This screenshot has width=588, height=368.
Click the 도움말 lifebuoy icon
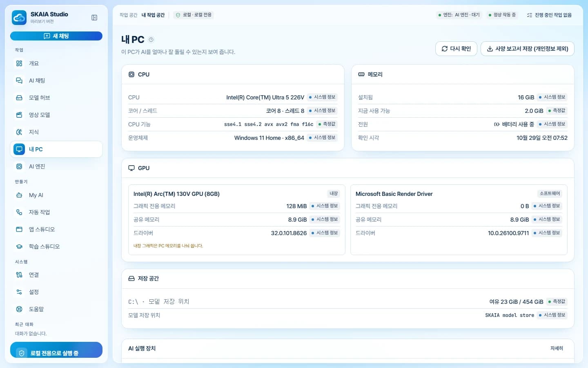(x=19, y=309)
